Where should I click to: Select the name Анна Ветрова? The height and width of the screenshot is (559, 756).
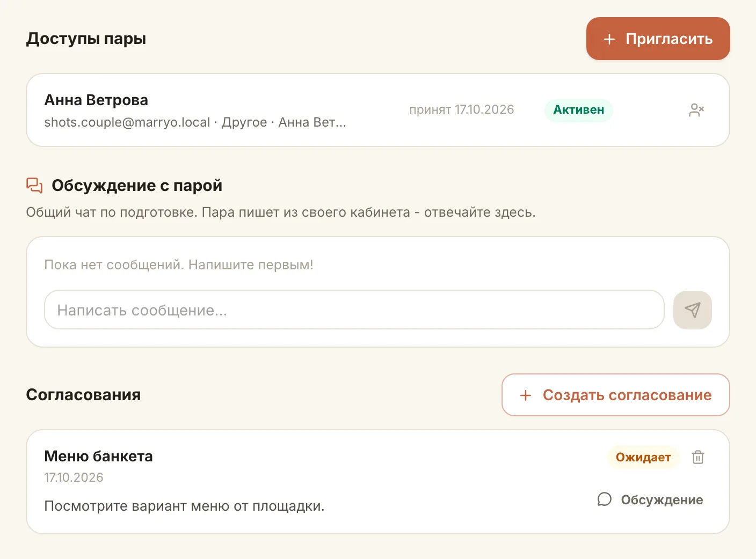pos(96,100)
